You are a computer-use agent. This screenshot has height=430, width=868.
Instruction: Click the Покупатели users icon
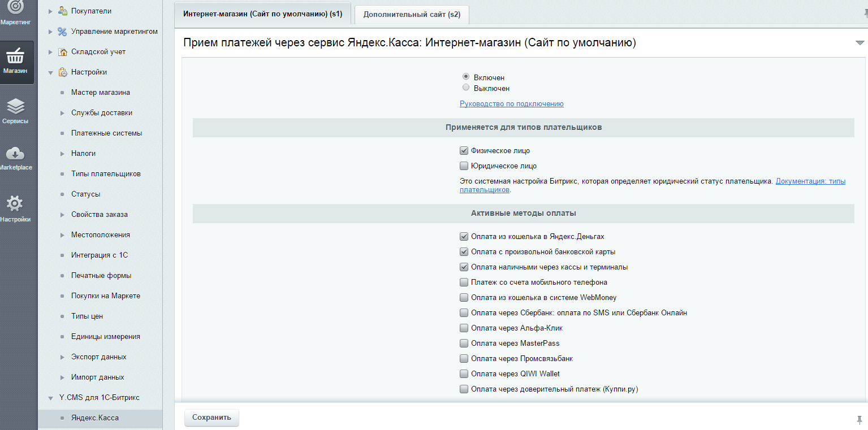pyautogui.click(x=63, y=11)
